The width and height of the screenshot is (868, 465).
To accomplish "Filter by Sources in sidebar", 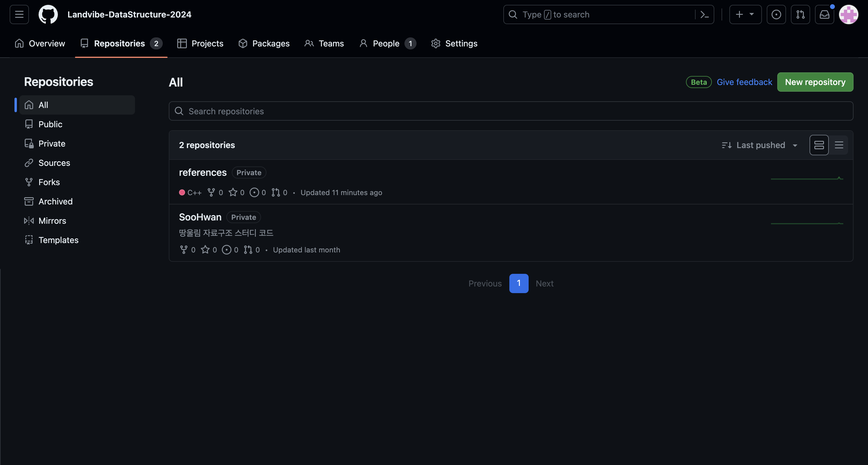I will click(77, 163).
